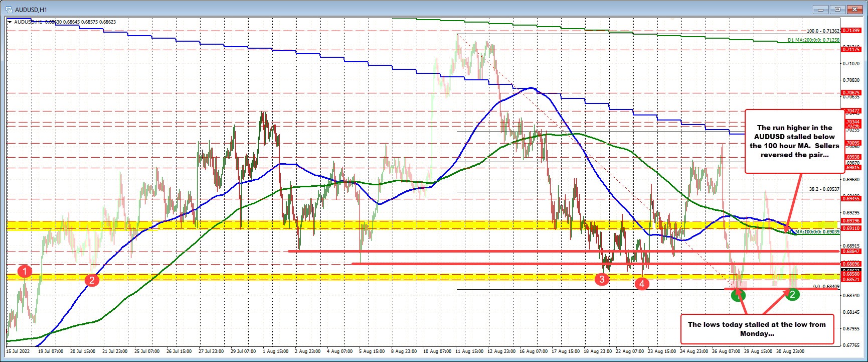
Task: Click the 0.70675 red price label
Action: (851, 93)
